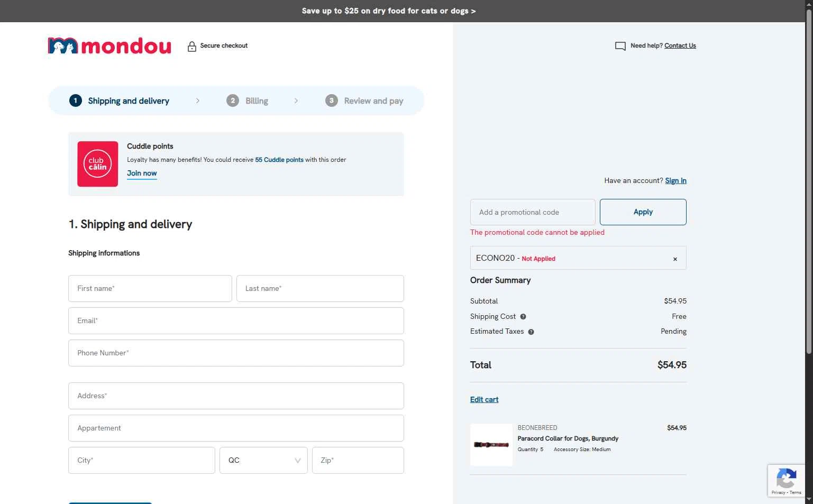Screen dimensions: 813x504
Task: Focus the Last name field
Action: [320, 288]
